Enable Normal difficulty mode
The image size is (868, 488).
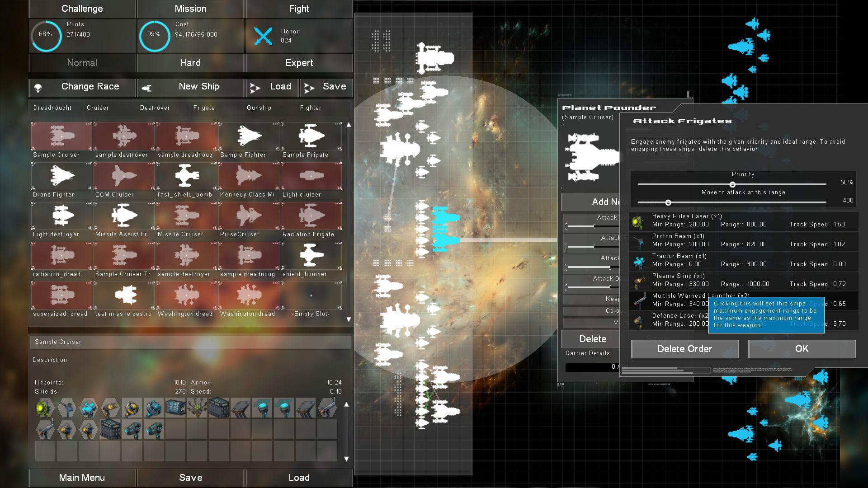81,63
